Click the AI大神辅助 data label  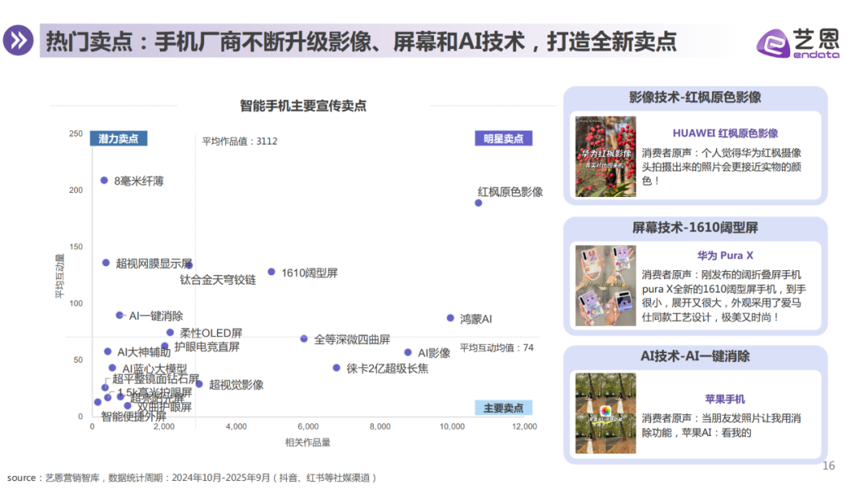click(x=144, y=352)
